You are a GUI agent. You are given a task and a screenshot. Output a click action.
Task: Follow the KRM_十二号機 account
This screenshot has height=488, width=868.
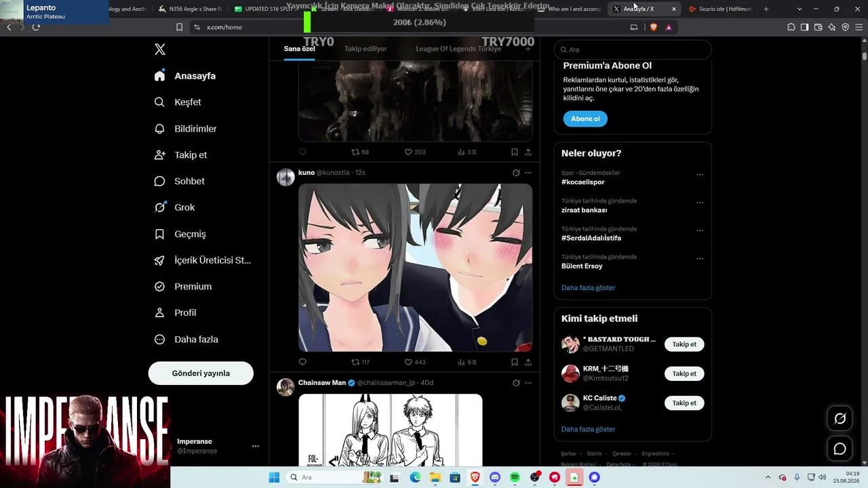tap(684, 373)
